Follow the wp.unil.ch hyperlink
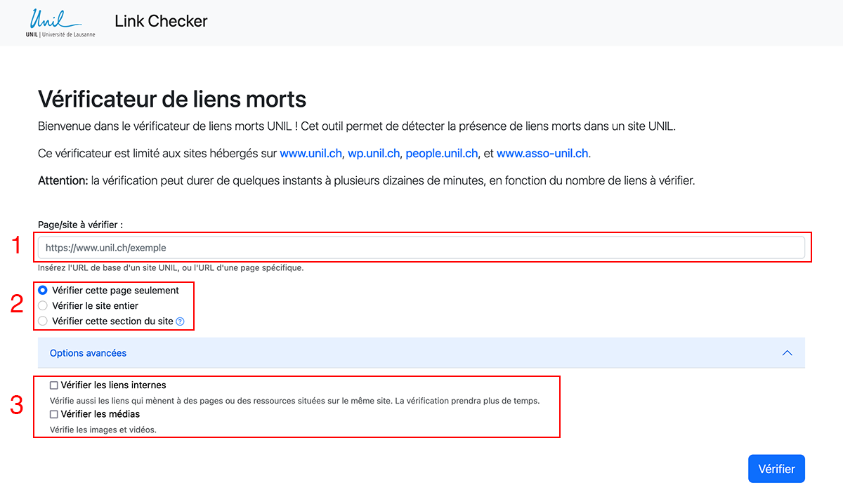Image resolution: width=843 pixels, height=504 pixels. [x=374, y=153]
